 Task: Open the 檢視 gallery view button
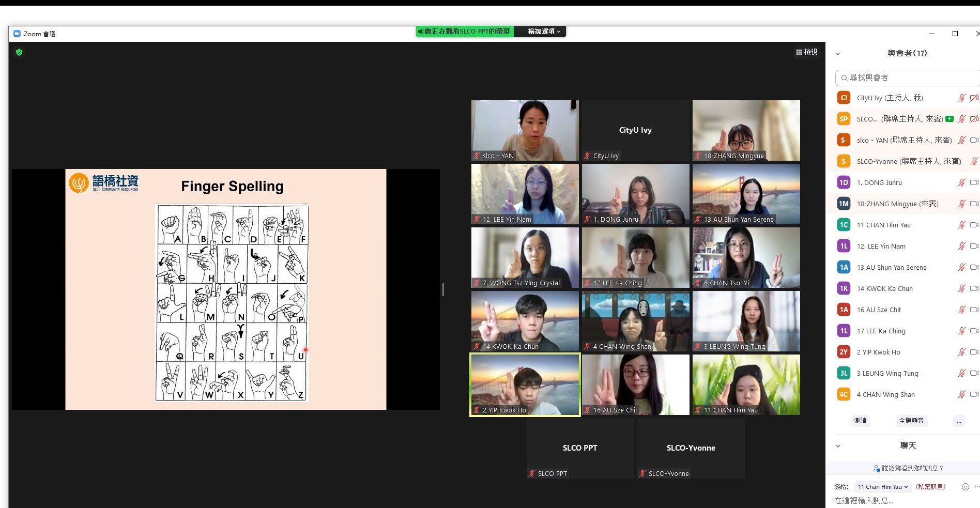tap(806, 52)
